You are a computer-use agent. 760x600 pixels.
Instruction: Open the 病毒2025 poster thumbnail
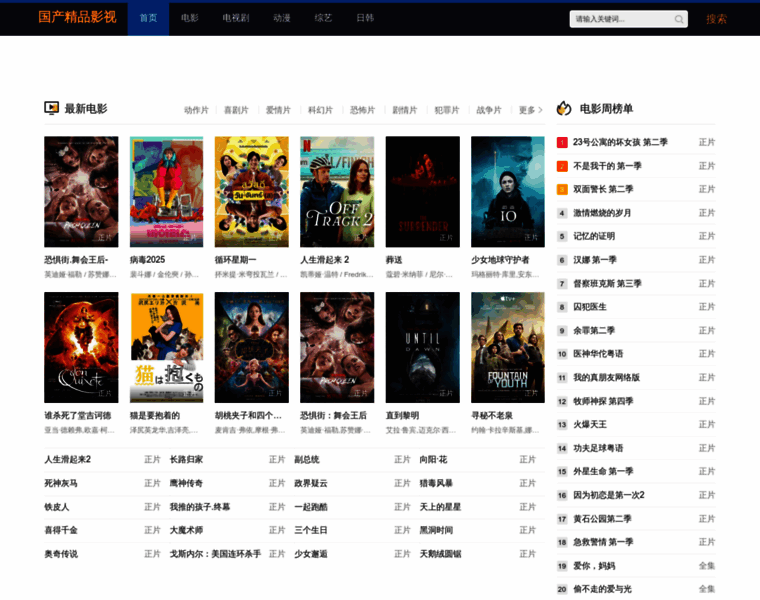[x=166, y=191]
